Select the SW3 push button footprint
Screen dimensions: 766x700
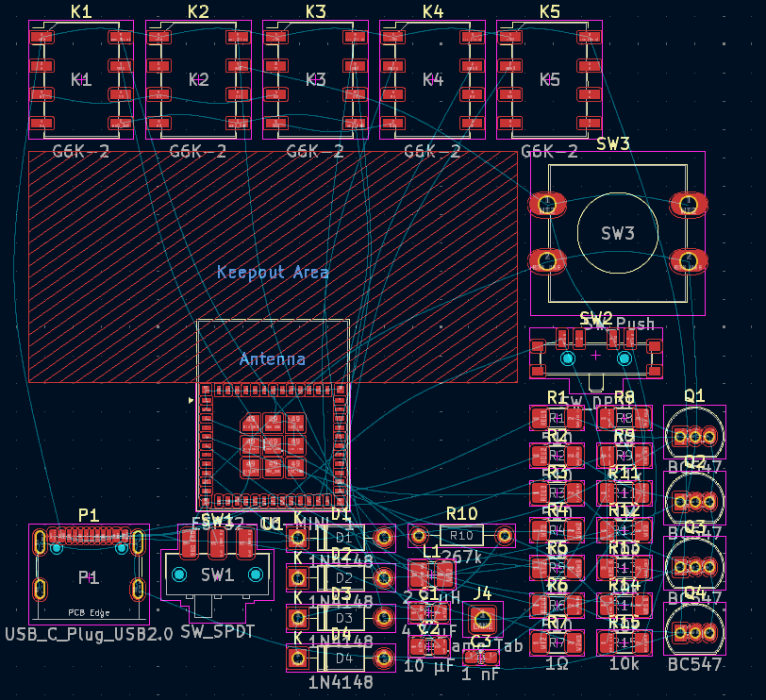(x=618, y=233)
